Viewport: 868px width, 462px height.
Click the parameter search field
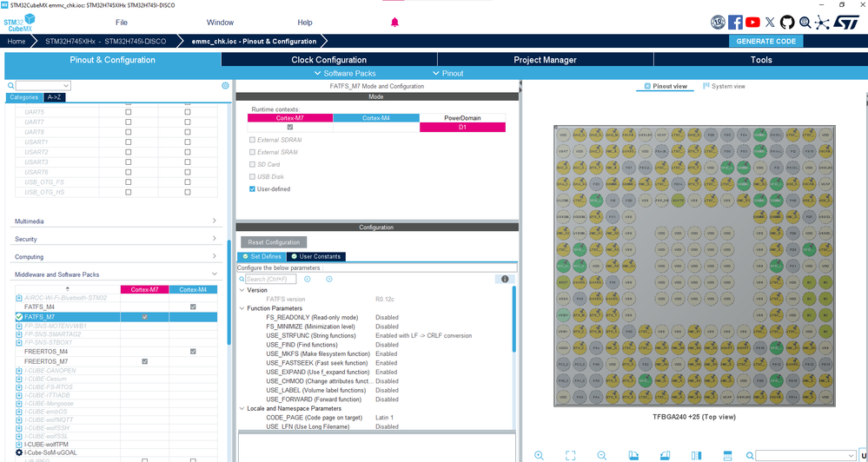[x=271, y=280]
